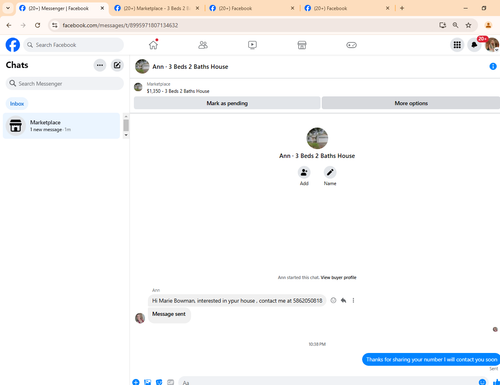The image size is (500, 385).
Task: React to Ann's message with emoji icon
Action: point(333,300)
